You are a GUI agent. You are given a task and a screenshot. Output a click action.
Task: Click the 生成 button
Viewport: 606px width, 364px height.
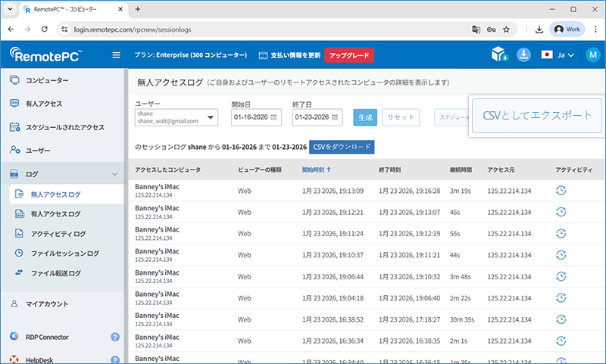click(365, 117)
